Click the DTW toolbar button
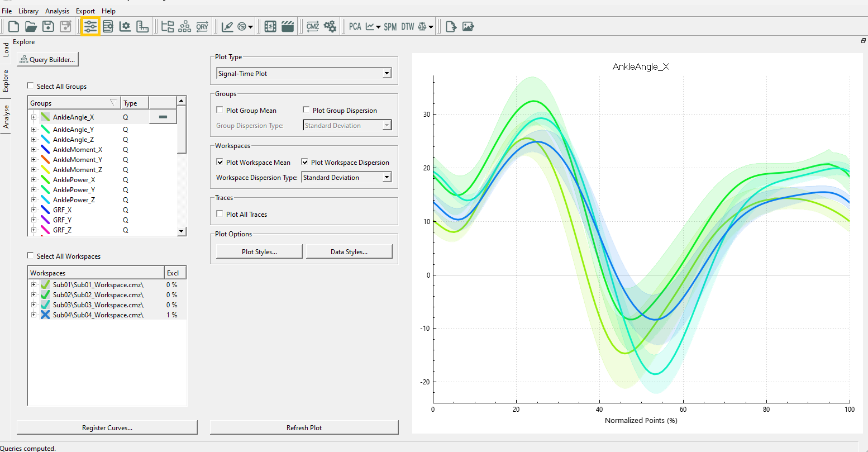The image size is (868, 452). point(408,26)
